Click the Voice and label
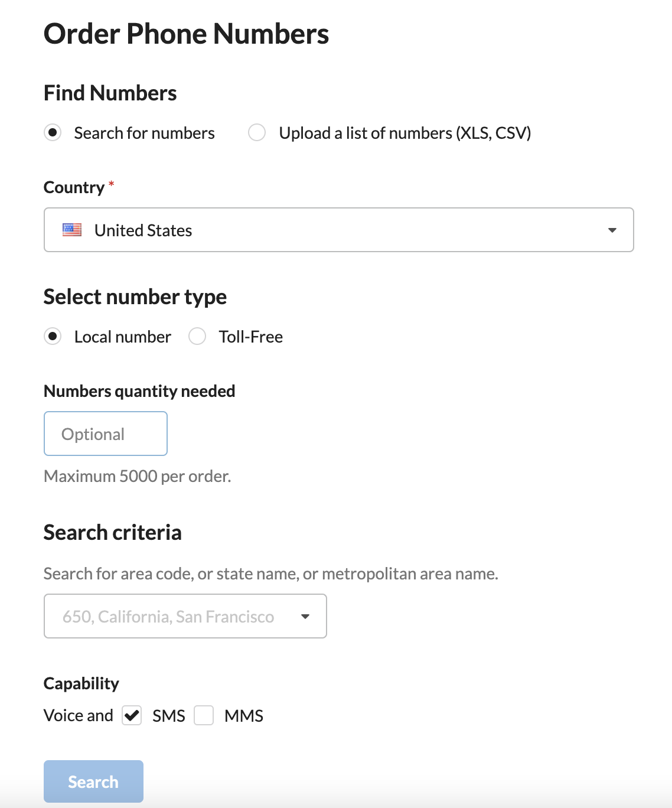The width and height of the screenshot is (672, 808). click(x=79, y=715)
